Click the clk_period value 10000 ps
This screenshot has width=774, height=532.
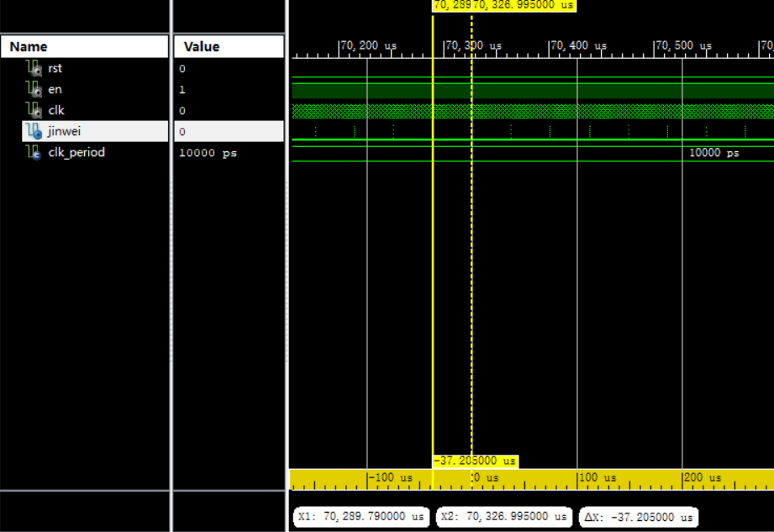[x=208, y=153]
